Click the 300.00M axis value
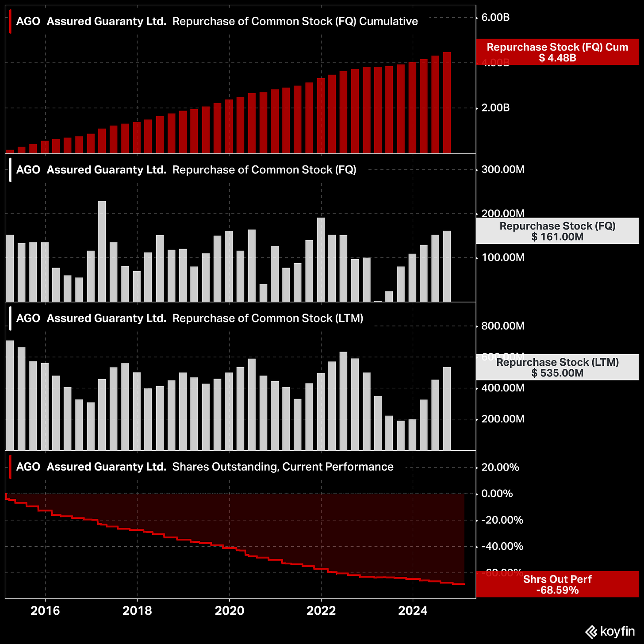The height and width of the screenshot is (644, 644). pos(503,169)
